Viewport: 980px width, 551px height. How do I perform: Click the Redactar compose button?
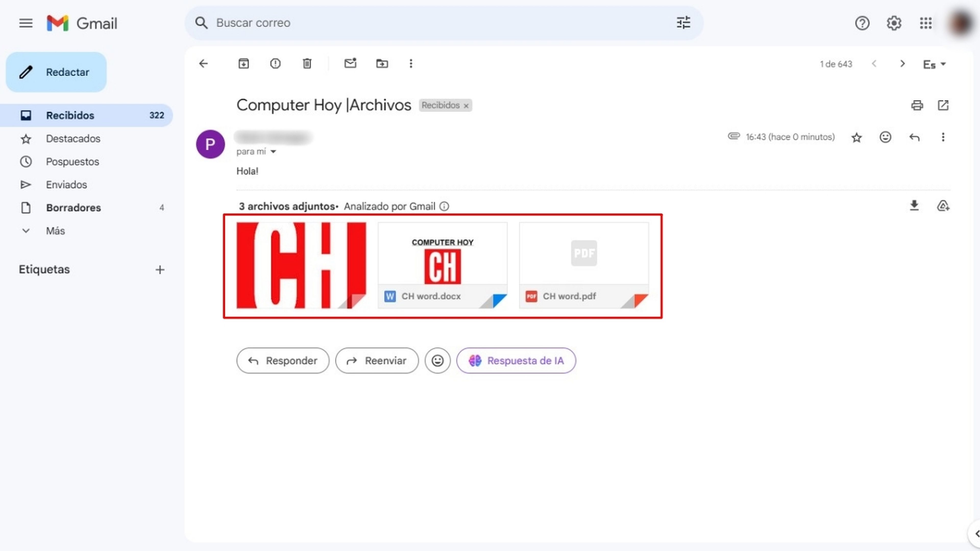point(56,72)
